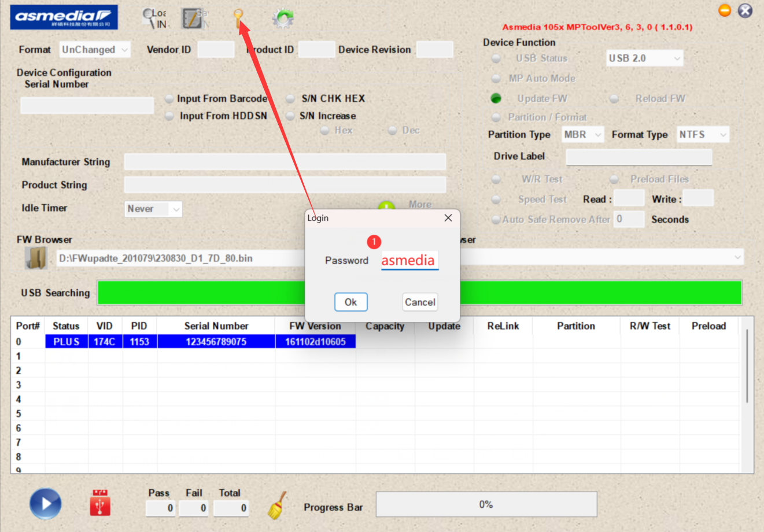Open the Partition Type MBR dropdown
Screen dimensions: 764x532
(583, 135)
